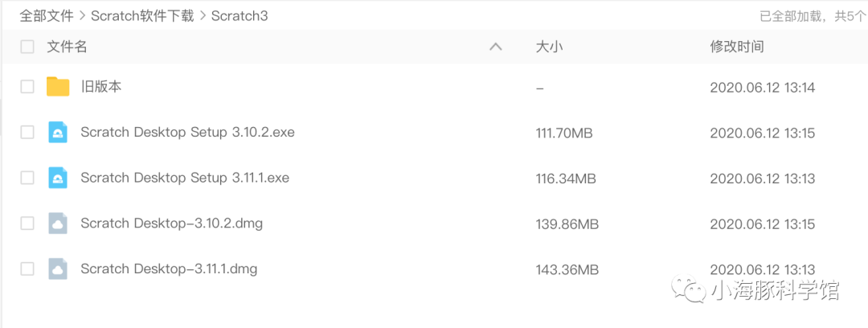
Task: Open the Scratch Desktop-3.11.1.dmg filename
Action: (x=169, y=269)
